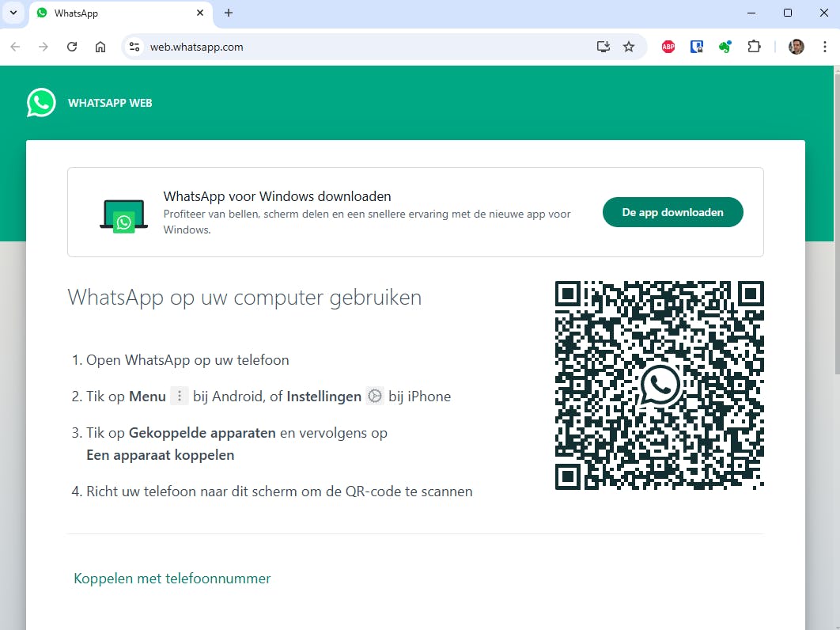Click the laptop WhatsApp icon in the download banner
The height and width of the screenshot is (630, 840).
pos(123,216)
